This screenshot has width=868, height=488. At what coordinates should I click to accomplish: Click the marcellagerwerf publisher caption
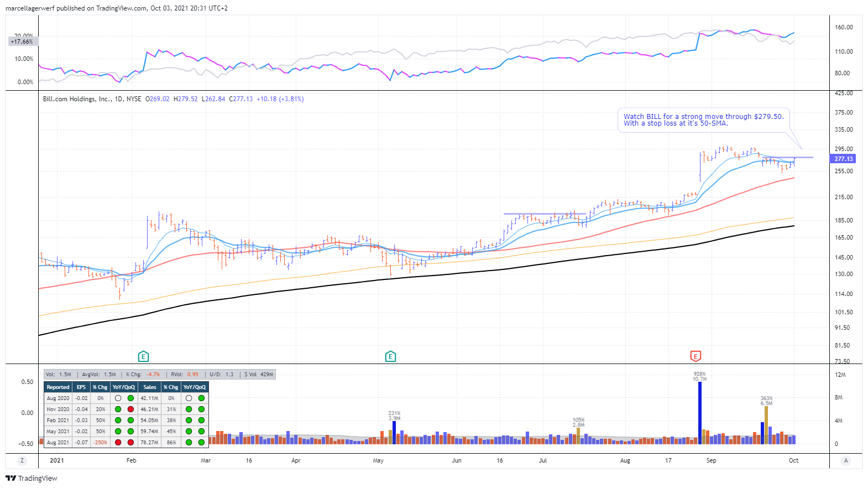tap(116, 8)
